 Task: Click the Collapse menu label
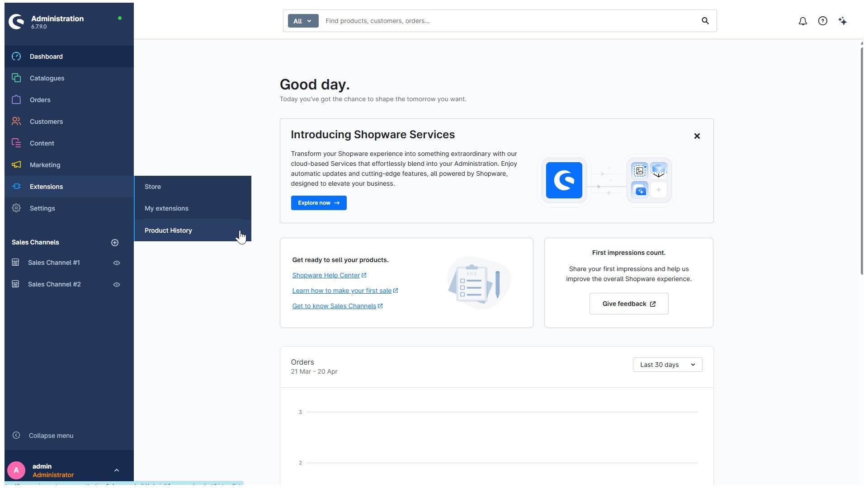point(51,436)
